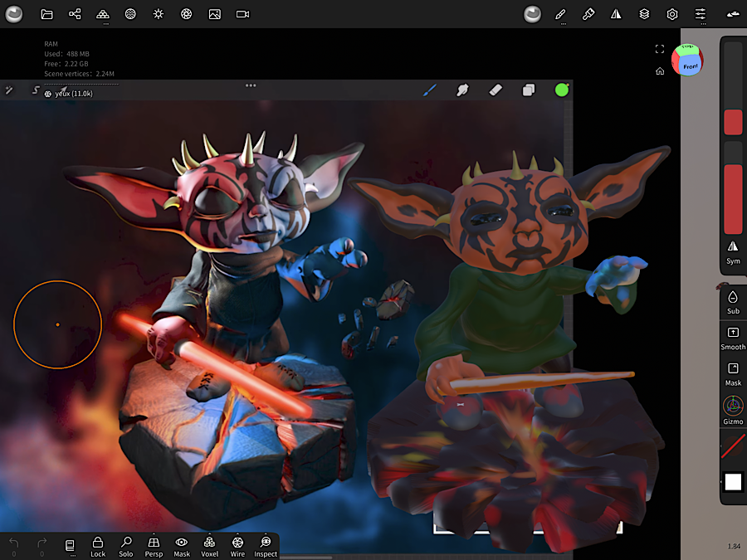This screenshot has height=560, width=747.
Task: Toggle Mask mode below Smooth
Action: click(x=733, y=374)
